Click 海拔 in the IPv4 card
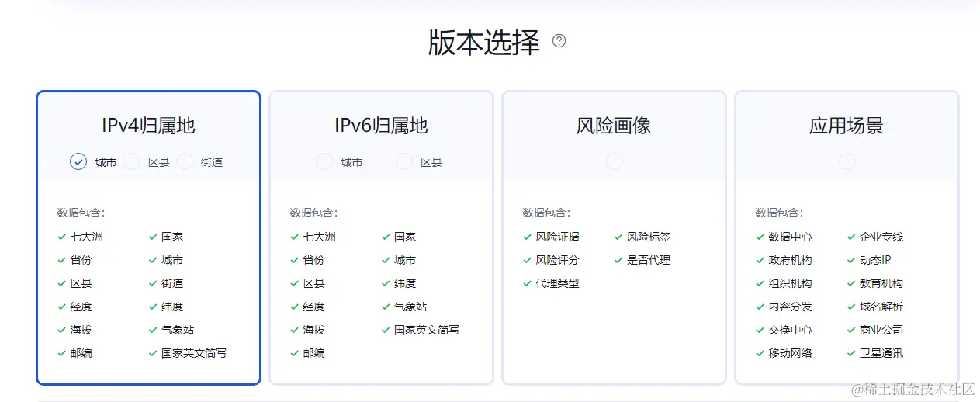980x402 pixels. (x=81, y=330)
